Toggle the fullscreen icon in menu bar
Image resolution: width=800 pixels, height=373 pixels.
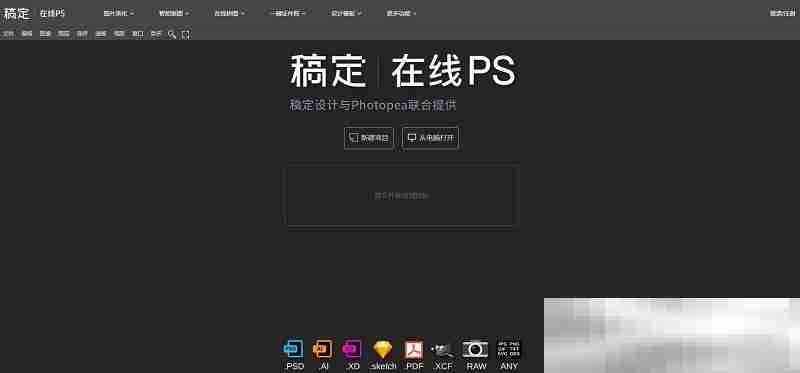[186, 34]
